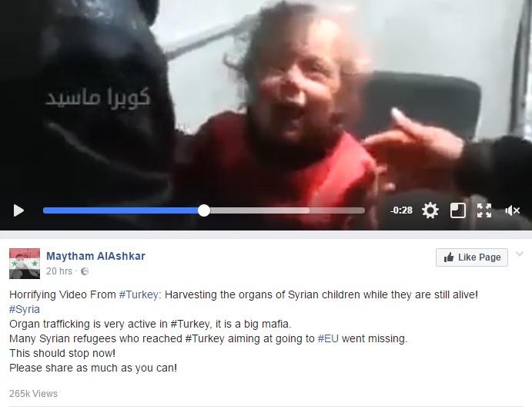
Task: Click the public audience globe icon
Action: pyautogui.click(x=85, y=271)
